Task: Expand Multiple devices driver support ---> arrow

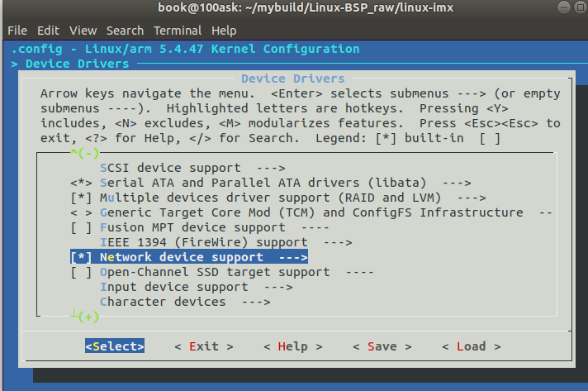Action: coord(472,198)
